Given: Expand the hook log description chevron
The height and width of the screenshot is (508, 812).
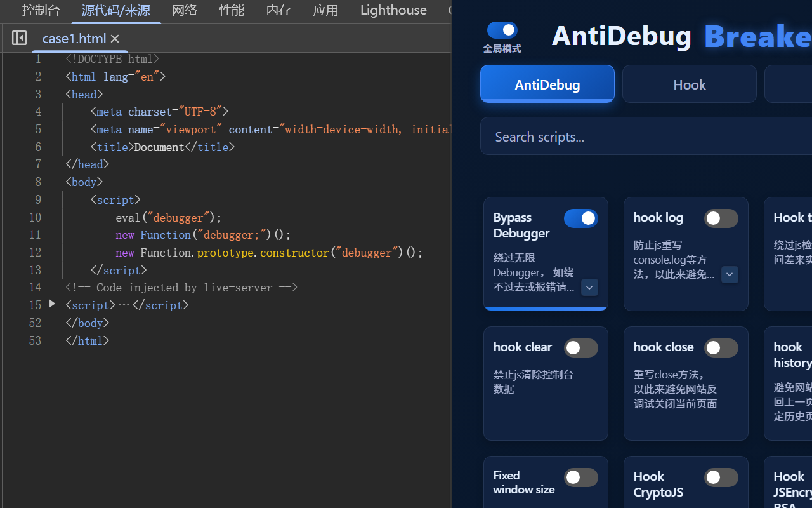Looking at the screenshot, I should pyautogui.click(x=730, y=274).
